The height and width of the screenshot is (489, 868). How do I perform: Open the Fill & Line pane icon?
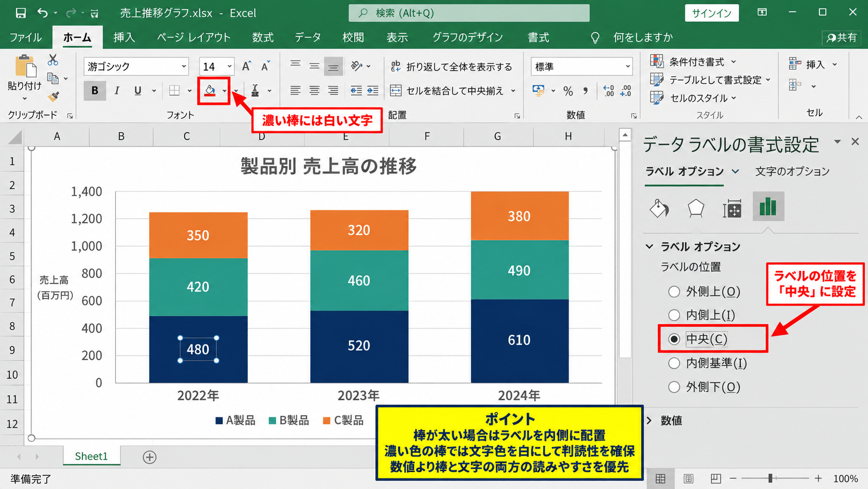tap(659, 208)
